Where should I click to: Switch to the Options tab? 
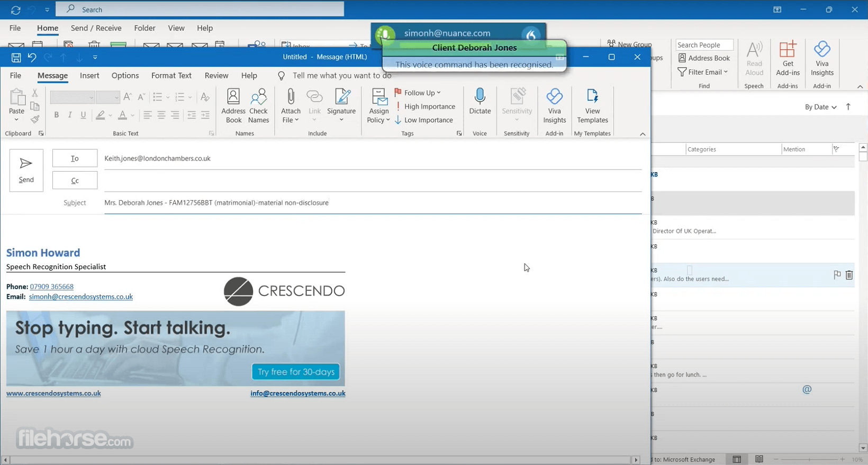(x=125, y=76)
